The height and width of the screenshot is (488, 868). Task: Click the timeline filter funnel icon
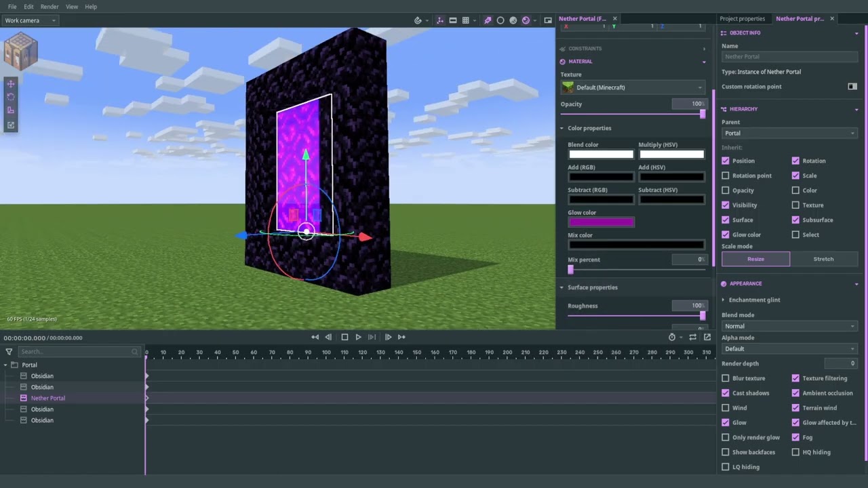pyautogui.click(x=9, y=352)
